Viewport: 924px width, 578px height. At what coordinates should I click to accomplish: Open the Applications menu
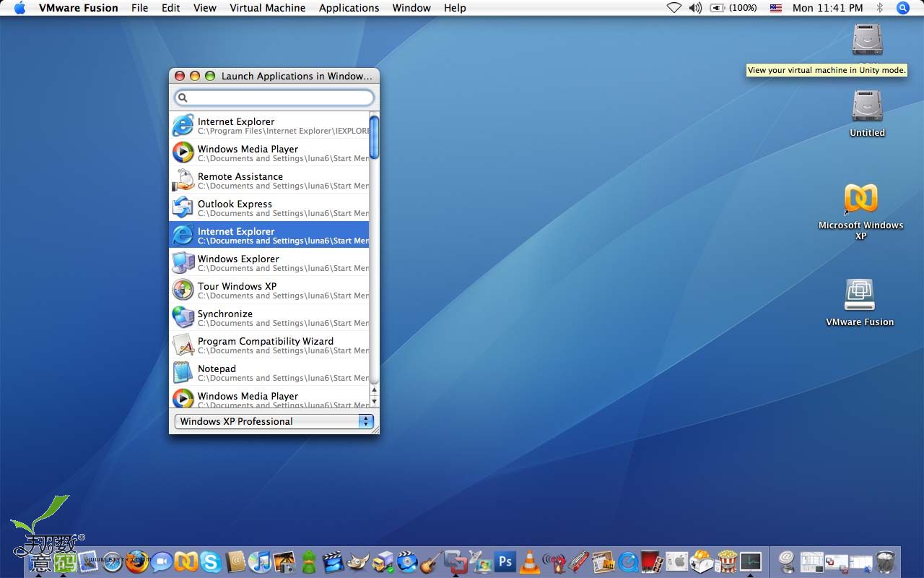[349, 8]
